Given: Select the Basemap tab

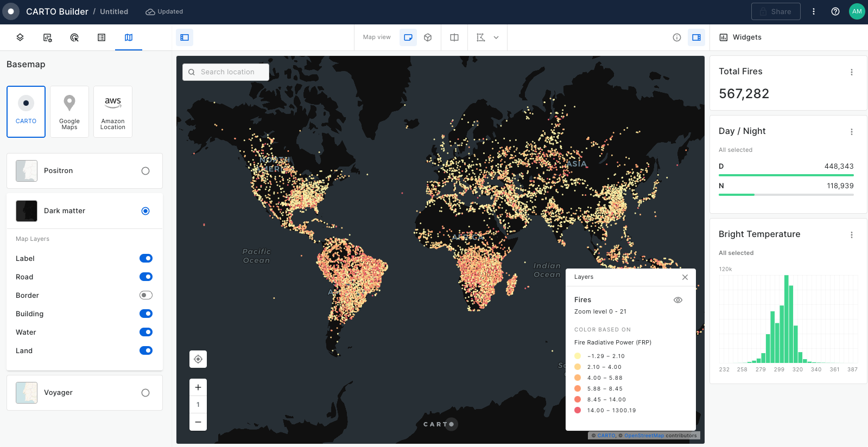Looking at the screenshot, I should pyautogui.click(x=129, y=37).
